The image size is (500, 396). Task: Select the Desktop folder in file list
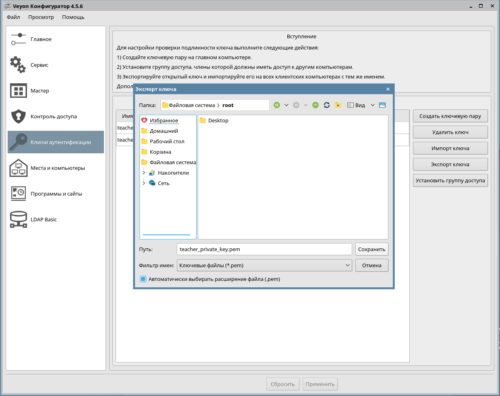[214, 120]
